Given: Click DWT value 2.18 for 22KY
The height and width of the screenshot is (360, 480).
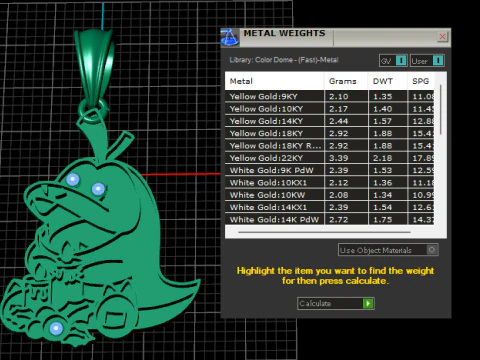Looking at the screenshot, I should [x=382, y=158].
